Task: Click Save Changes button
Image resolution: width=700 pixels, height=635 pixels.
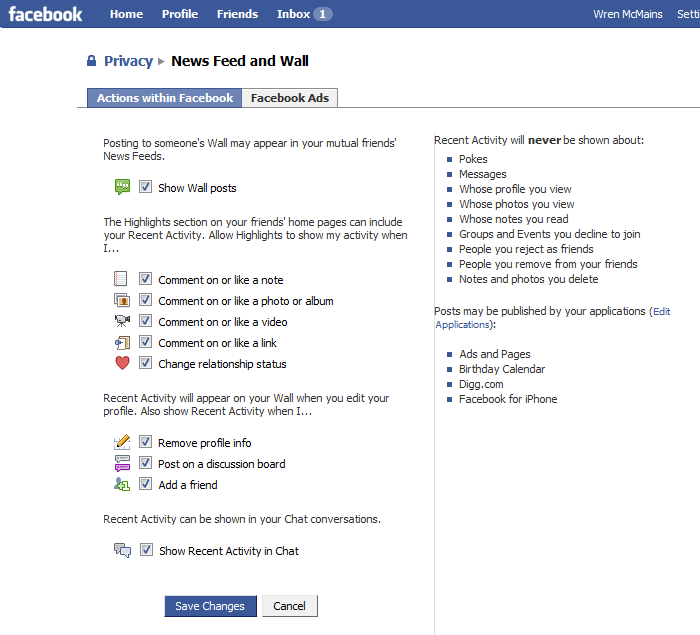Action: click(x=210, y=606)
